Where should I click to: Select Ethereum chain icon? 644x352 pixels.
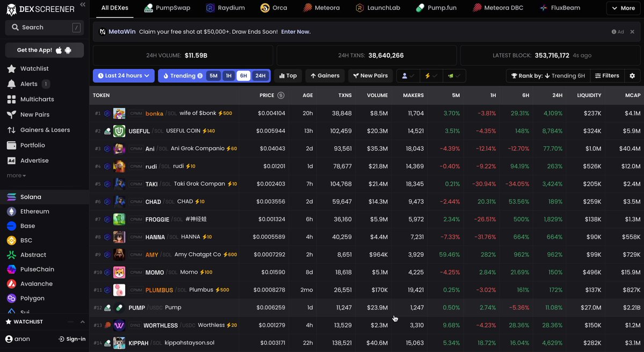pos(11,211)
